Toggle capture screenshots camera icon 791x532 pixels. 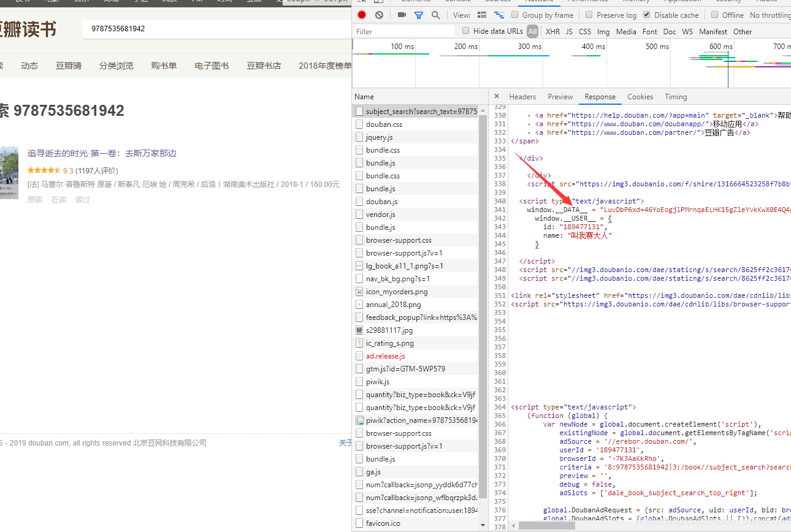pos(402,15)
